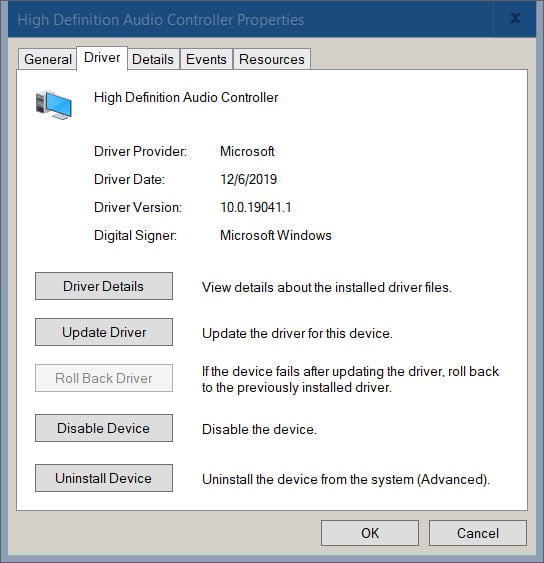Click Disable Device button

click(104, 428)
